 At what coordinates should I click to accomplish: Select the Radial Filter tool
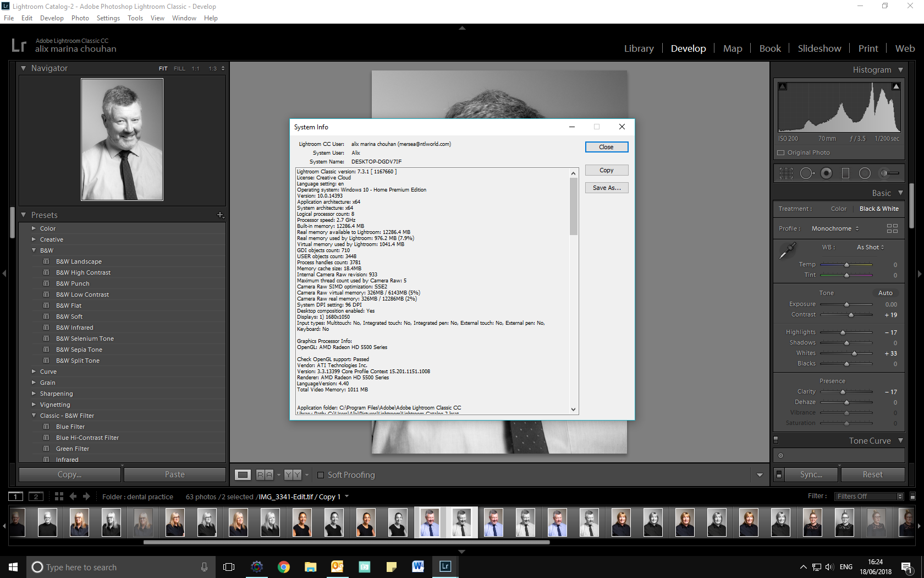(865, 173)
